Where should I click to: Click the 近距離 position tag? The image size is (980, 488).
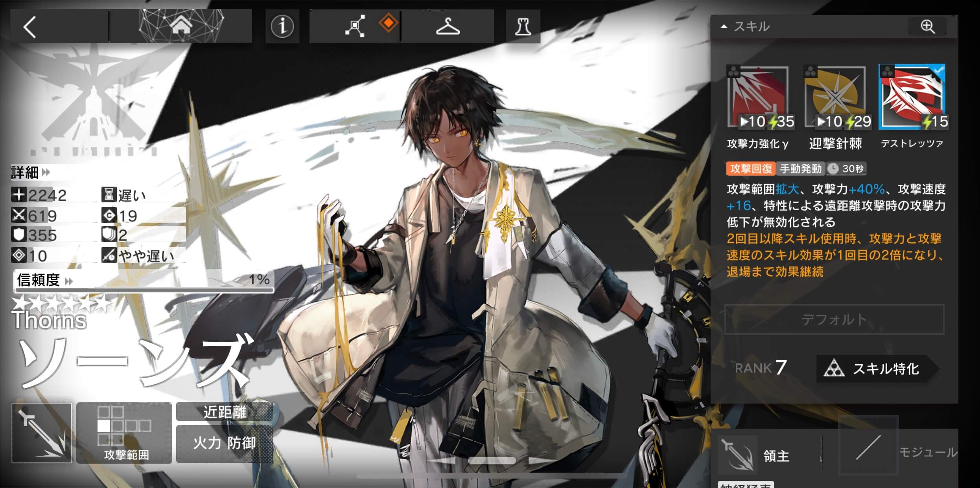[225, 412]
